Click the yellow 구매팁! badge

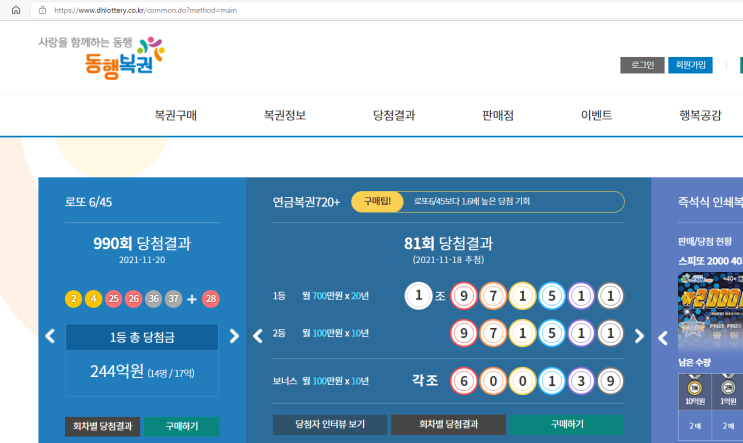(x=377, y=202)
